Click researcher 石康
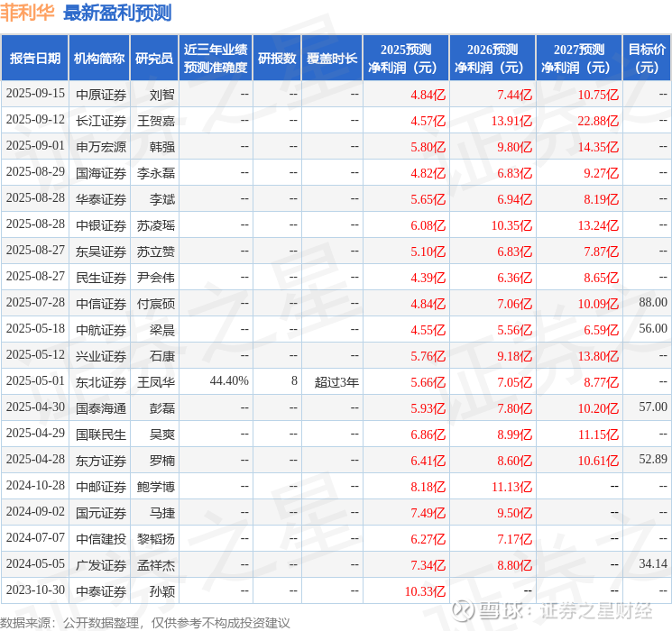 (x=162, y=356)
